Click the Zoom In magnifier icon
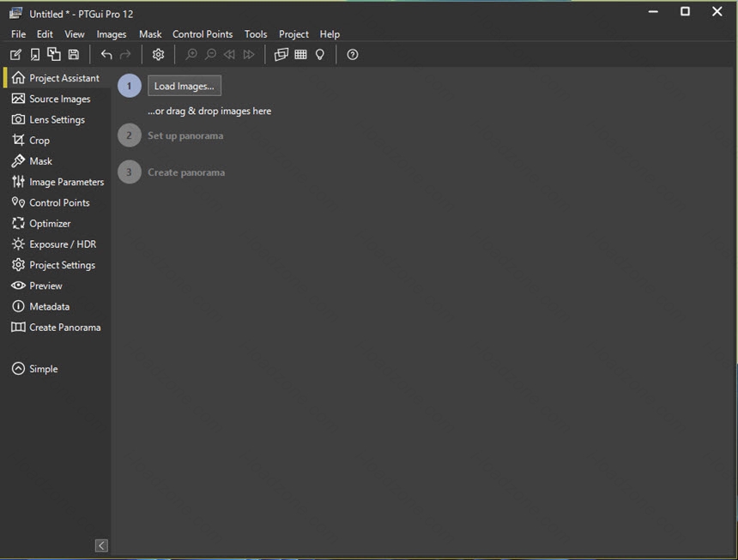 click(x=191, y=55)
